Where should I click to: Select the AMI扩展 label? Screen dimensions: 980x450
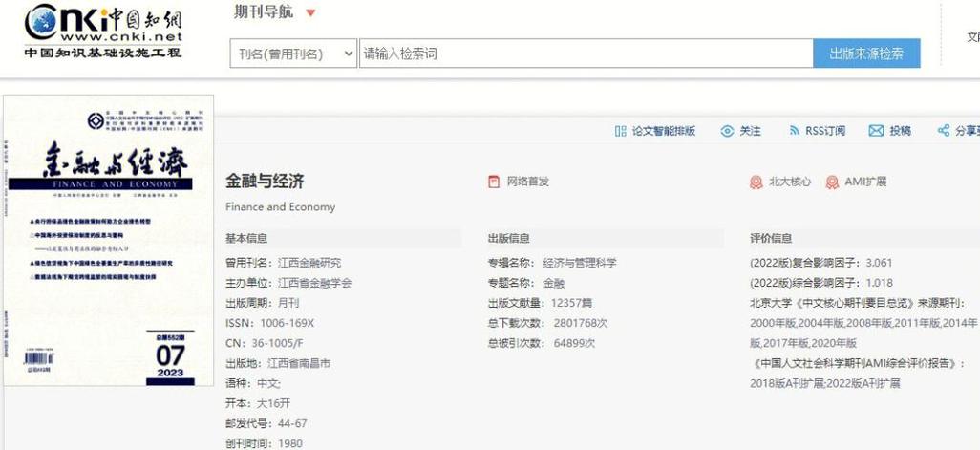click(x=865, y=182)
